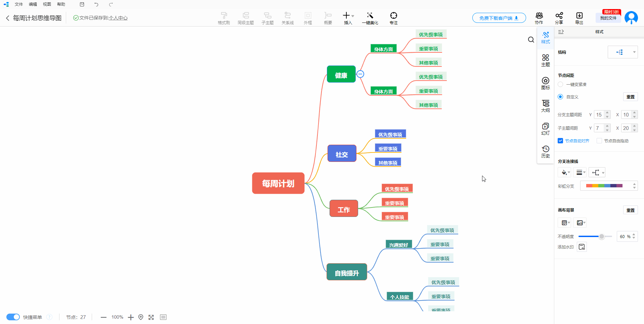Screen dimensions: 644x324
Task: Open the 结构 layout dropdown
Action: (x=622, y=52)
